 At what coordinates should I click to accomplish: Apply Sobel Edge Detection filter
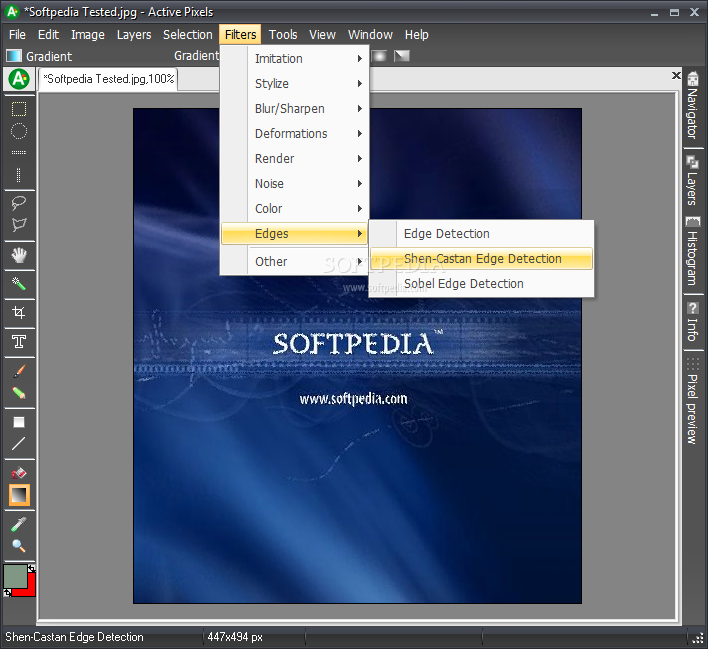click(481, 284)
